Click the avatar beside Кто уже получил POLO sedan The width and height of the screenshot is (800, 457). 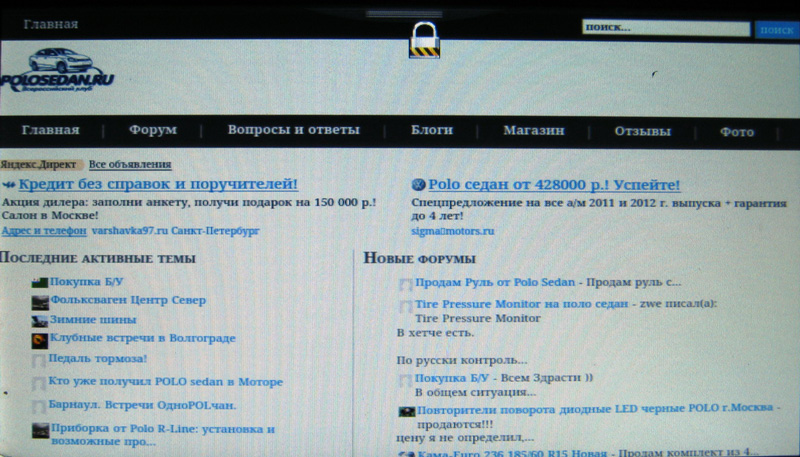point(39,384)
